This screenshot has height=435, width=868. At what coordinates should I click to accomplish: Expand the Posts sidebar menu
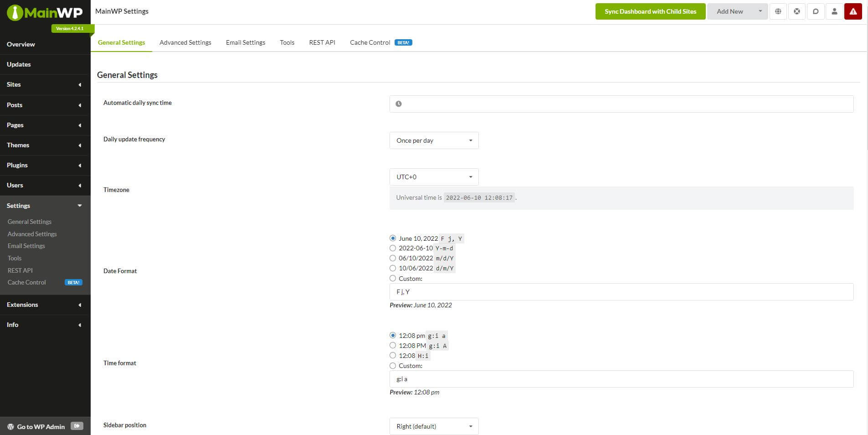point(45,105)
